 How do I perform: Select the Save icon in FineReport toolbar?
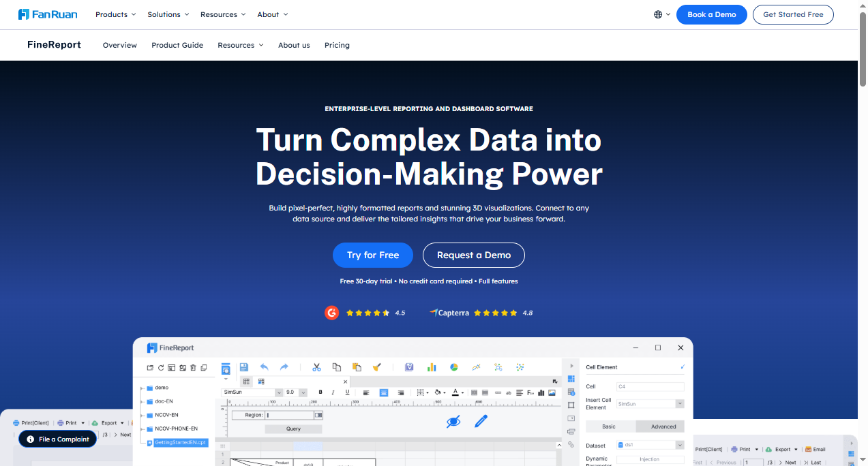[243, 367]
